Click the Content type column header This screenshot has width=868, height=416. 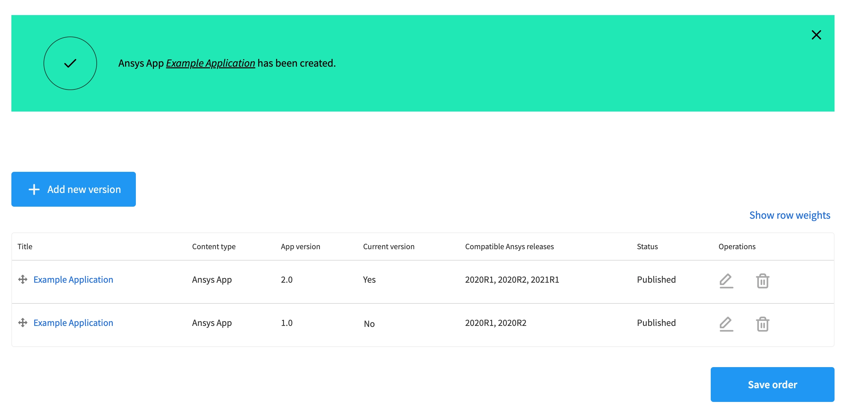coord(213,247)
